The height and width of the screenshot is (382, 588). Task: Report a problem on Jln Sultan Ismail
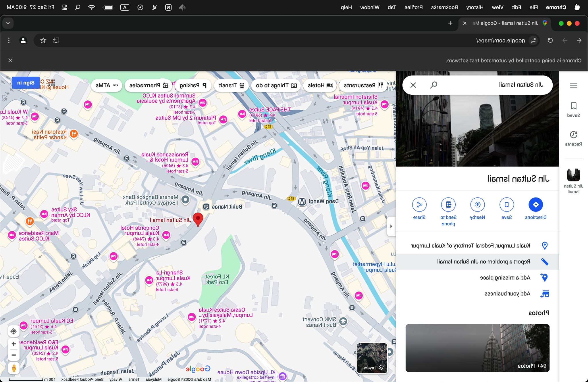coord(478,262)
